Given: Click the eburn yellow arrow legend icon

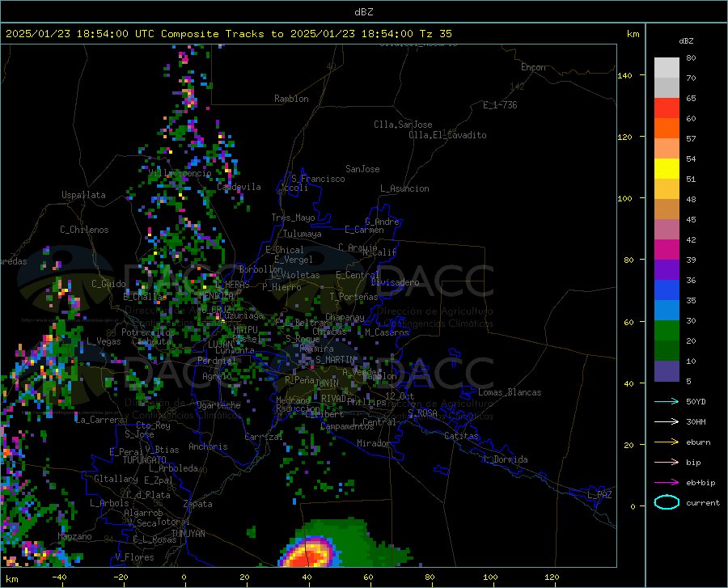Looking at the screenshot, I should pos(667,442).
